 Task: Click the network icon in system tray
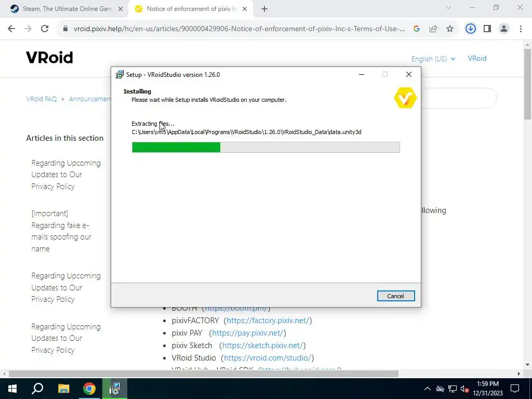coord(453,389)
